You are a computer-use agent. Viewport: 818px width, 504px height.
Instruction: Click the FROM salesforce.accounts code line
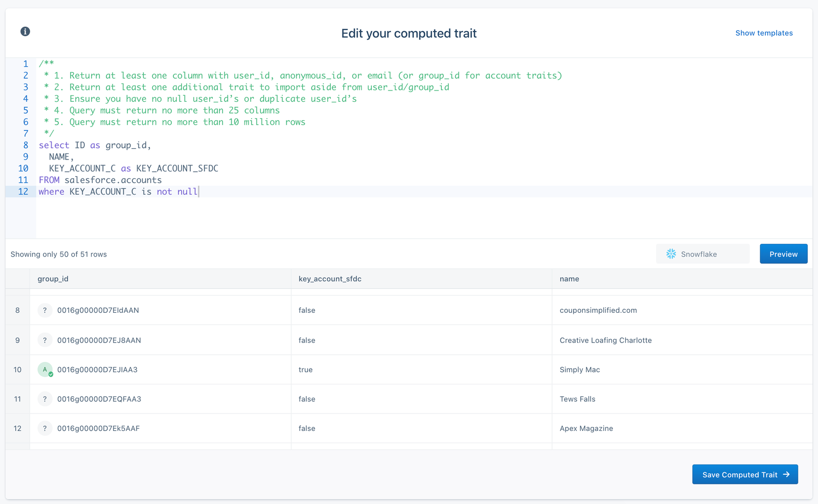click(x=100, y=180)
